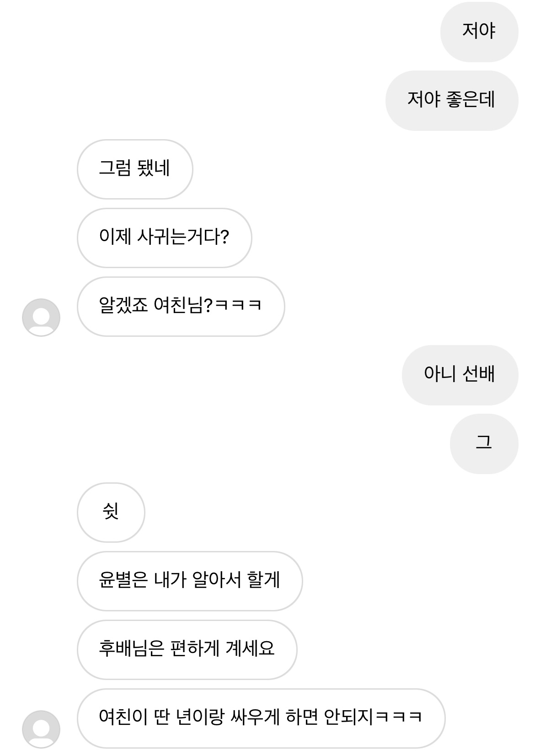Select the short received message '쉿'
Image resolution: width=535 pixels, height=756 pixels.
tap(111, 512)
